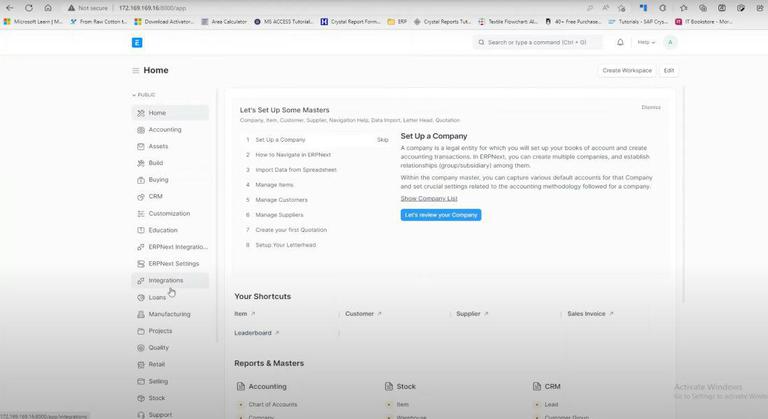This screenshot has height=419, width=768.
Task: Select step Manage Suppliers
Action: [279, 215]
